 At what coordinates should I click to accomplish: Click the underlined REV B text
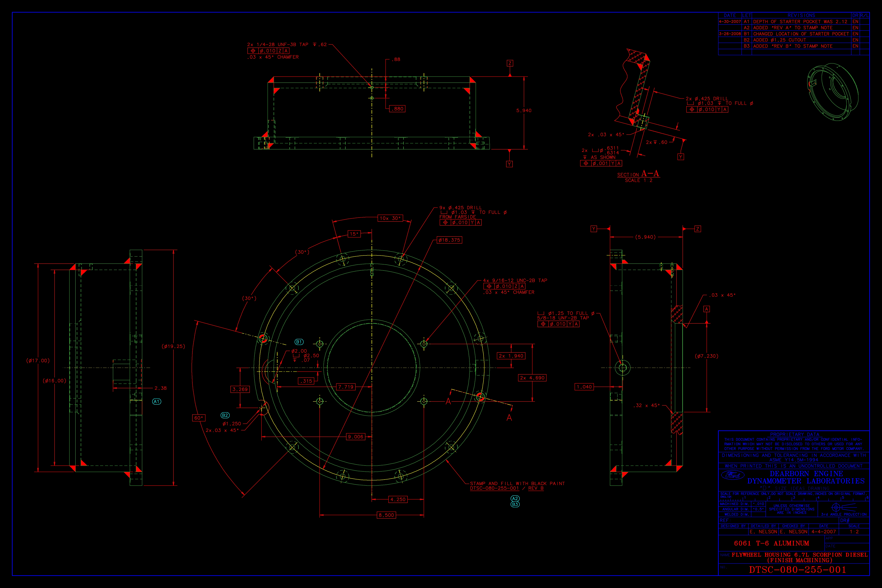click(x=536, y=488)
